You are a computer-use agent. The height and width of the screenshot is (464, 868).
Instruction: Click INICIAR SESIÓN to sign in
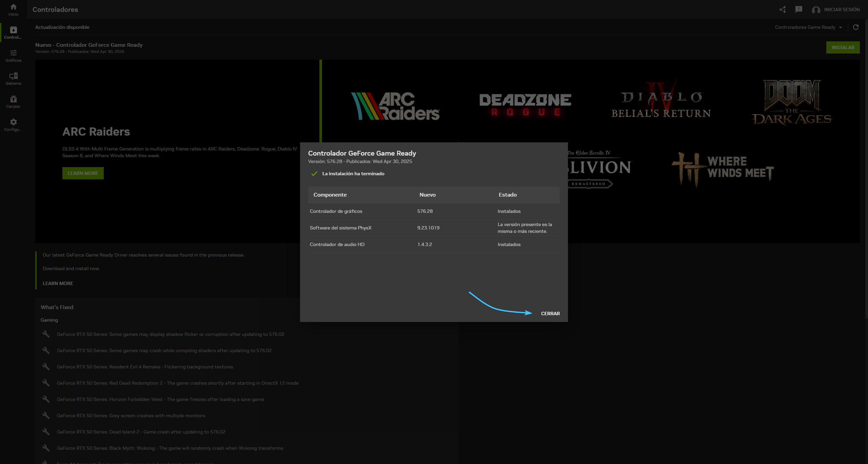(842, 9)
